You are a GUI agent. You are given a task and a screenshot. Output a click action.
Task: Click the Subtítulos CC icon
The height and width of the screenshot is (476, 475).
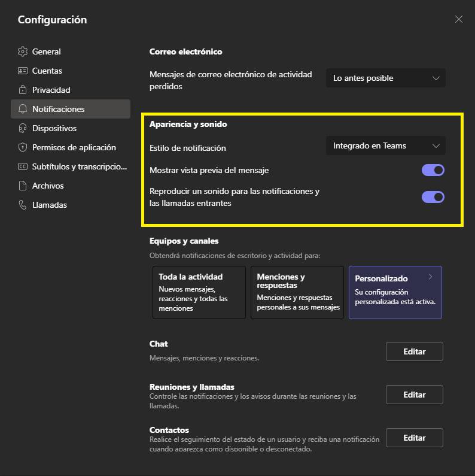click(x=23, y=166)
